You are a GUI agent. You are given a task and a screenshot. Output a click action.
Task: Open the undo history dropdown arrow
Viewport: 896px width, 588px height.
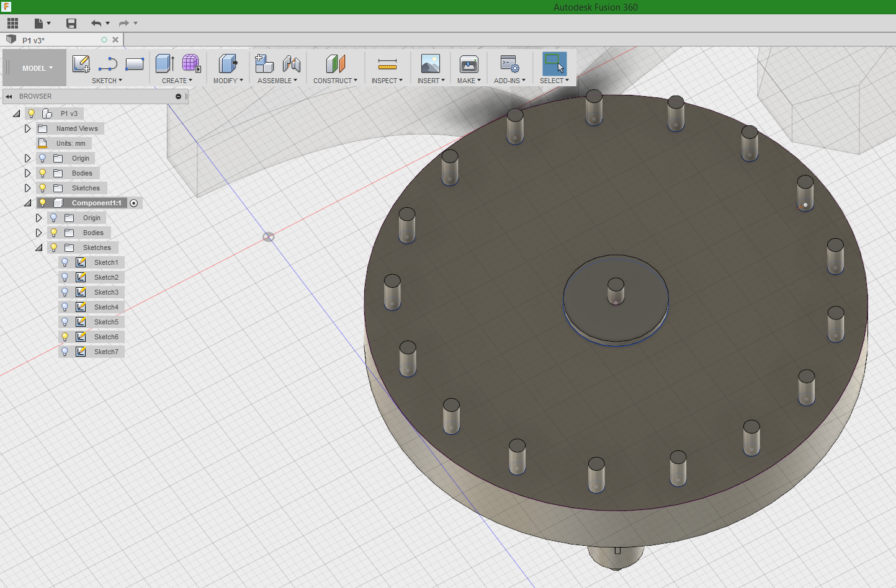108,24
